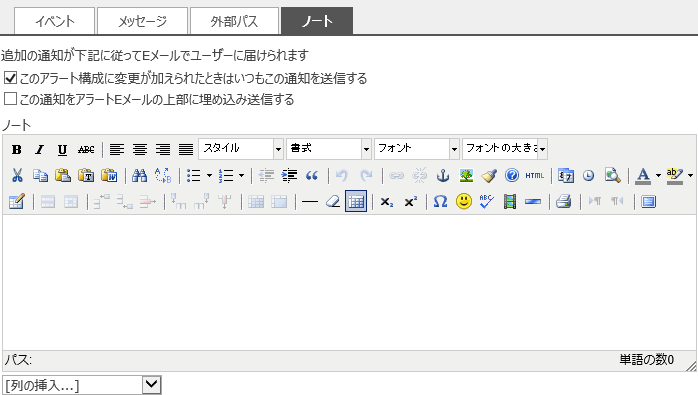
Task: Insert media film icon
Action: click(510, 202)
